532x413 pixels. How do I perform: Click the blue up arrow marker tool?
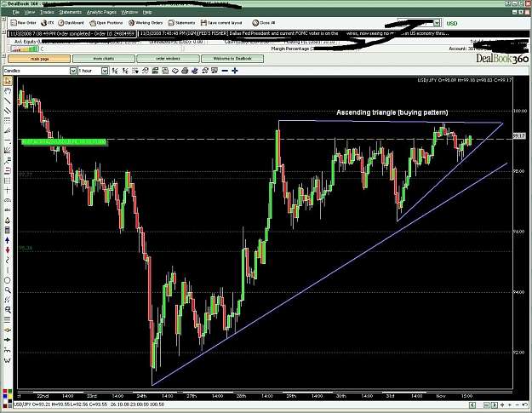tap(8, 240)
